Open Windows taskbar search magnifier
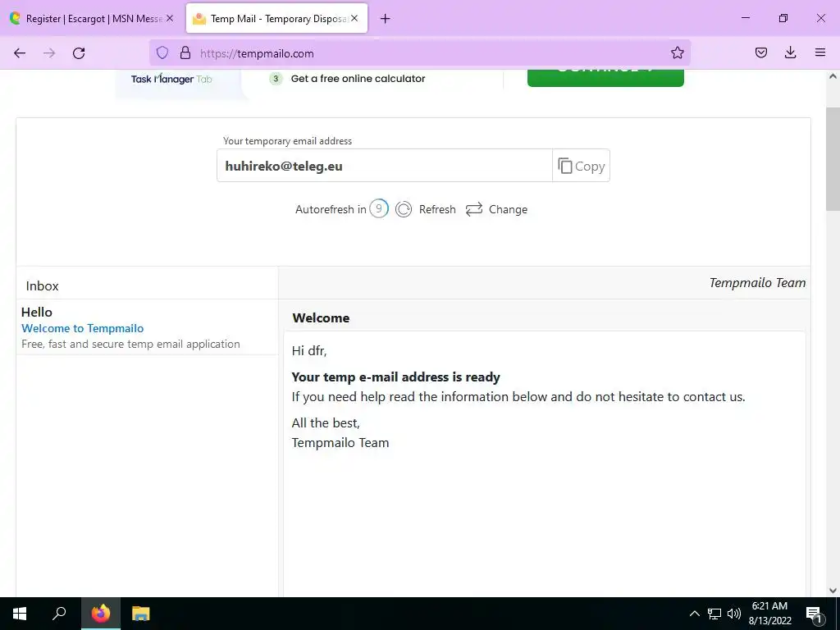Screen dimensions: 840x630 click(59, 614)
